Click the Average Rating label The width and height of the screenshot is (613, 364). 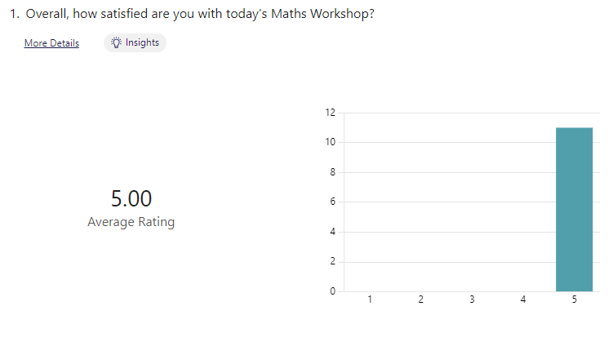point(131,222)
